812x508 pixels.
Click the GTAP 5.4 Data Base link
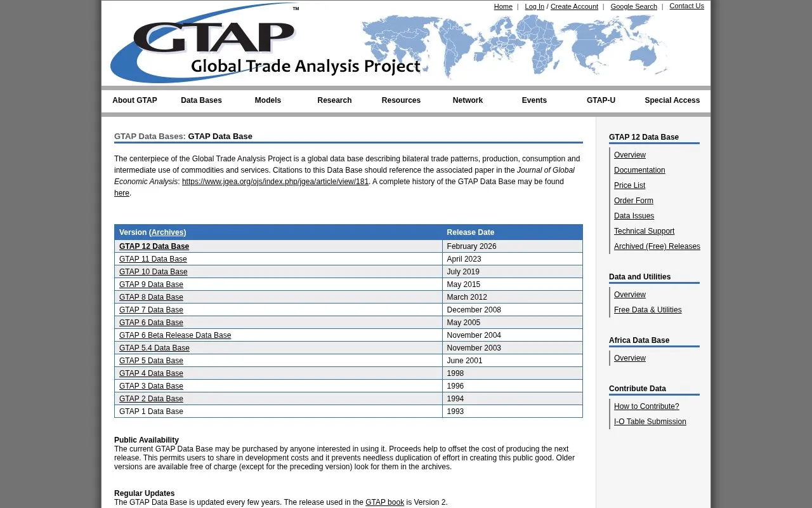[154, 348]
